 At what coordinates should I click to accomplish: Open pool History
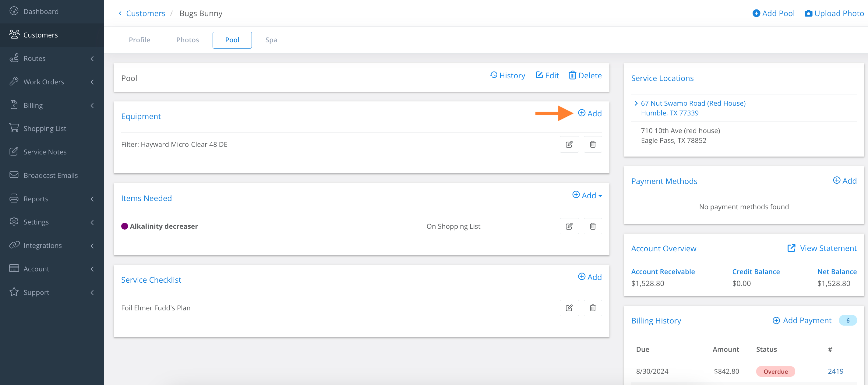click(x=507, y=76)
